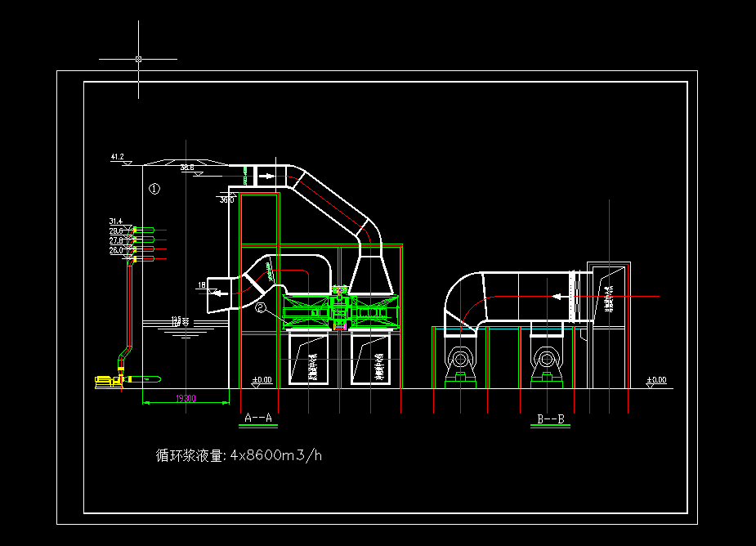
Task: Click the section label B--B
Action: (x=550, y=418)
